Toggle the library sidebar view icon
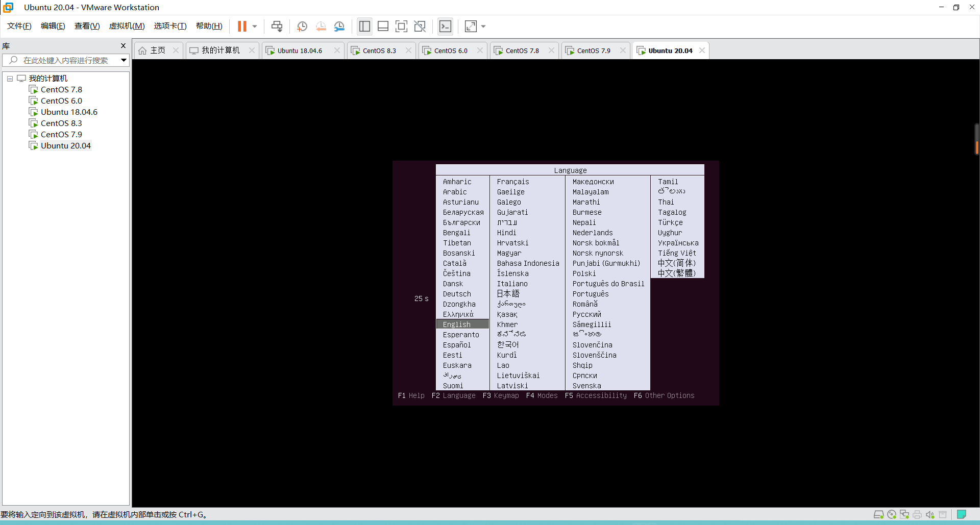 point(364,26)
